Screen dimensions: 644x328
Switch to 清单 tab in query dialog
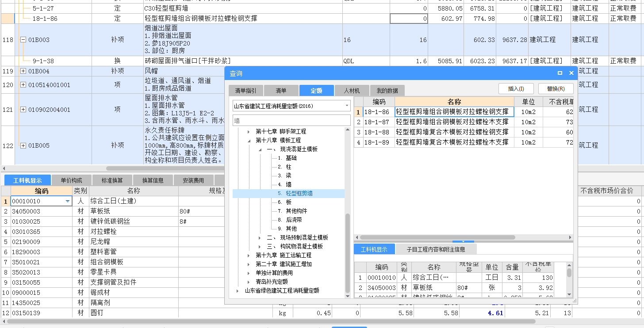(281, 91)
